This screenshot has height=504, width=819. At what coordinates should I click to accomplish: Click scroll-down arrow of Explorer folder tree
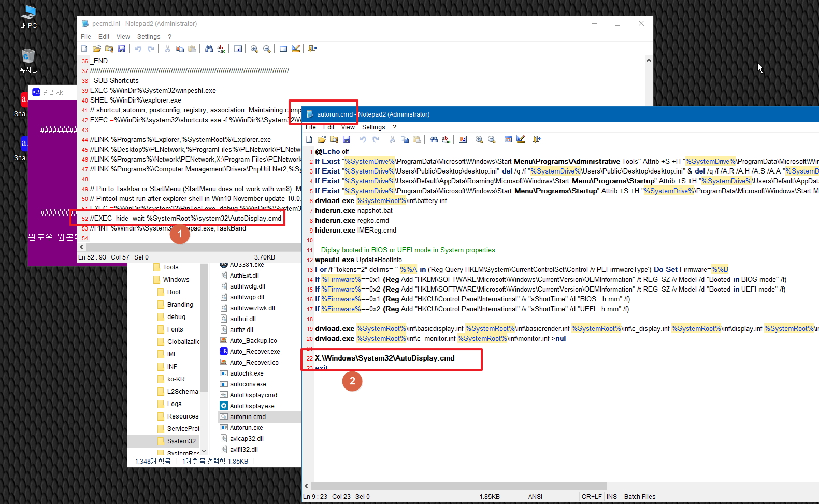[x=204, y=451]
